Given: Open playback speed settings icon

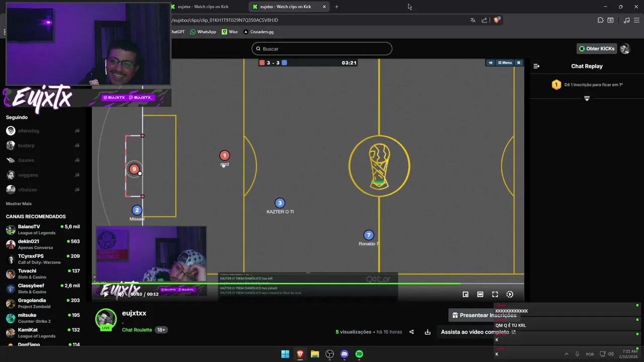Looking at the screenshot, I should click(x=510, y=294).
